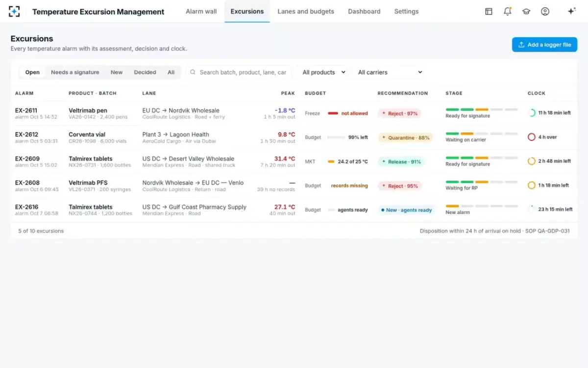The width and height of the screenshot is (588, 368).
Task: Click the clock ring for 2 h 48 min left
Action: coord(532,161)
